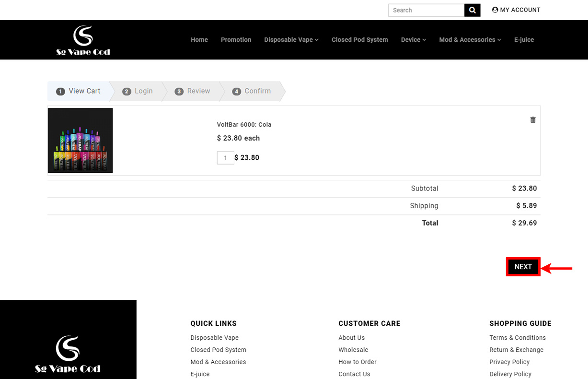Select the Review step tab

[193, 91]
